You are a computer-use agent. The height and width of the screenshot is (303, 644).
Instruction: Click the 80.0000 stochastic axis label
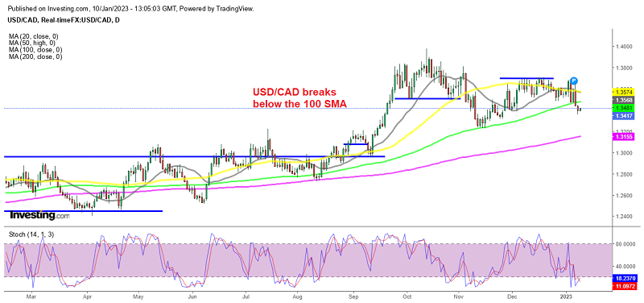pos(625,244)
